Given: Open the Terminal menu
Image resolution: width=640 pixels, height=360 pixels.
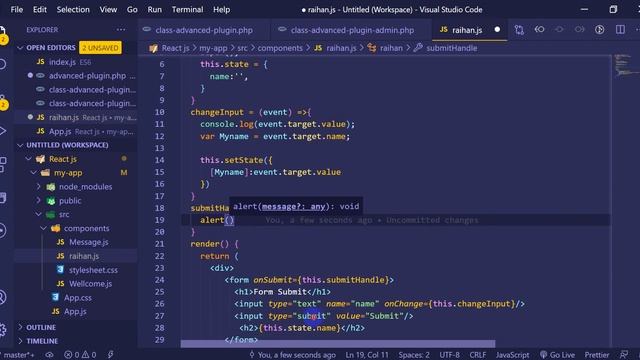Looking at the screenshot, I should coord(187,9).
